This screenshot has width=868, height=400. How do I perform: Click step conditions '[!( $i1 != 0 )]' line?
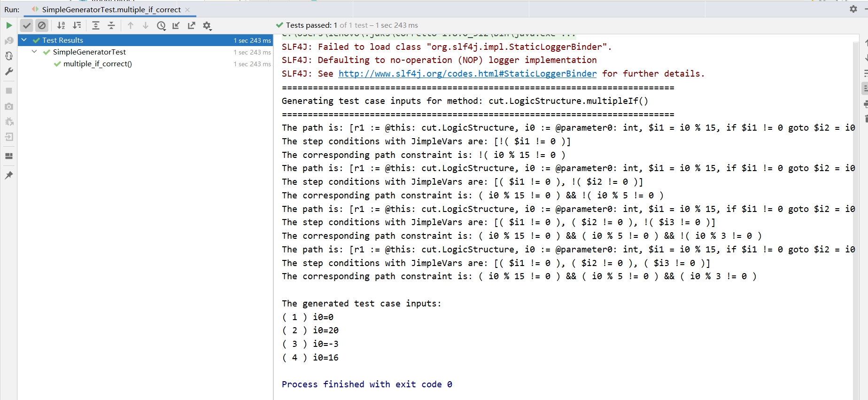pyautogui.click(x=426, y=141)
